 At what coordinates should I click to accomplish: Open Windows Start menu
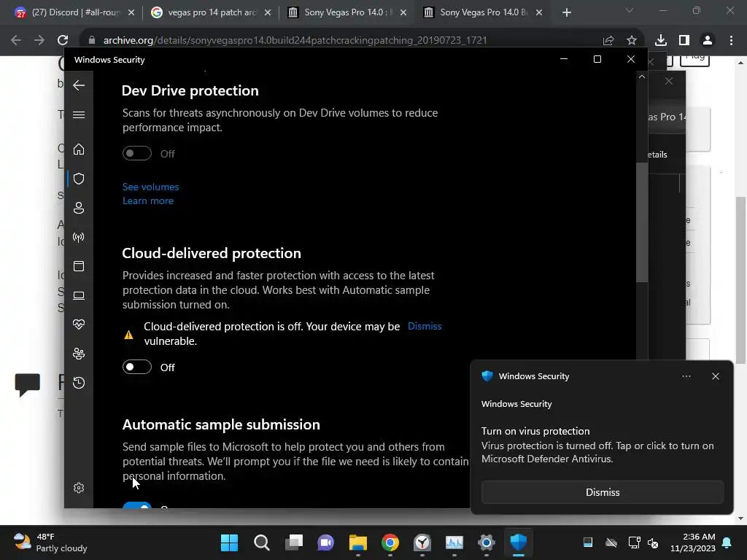click(229, 542)
